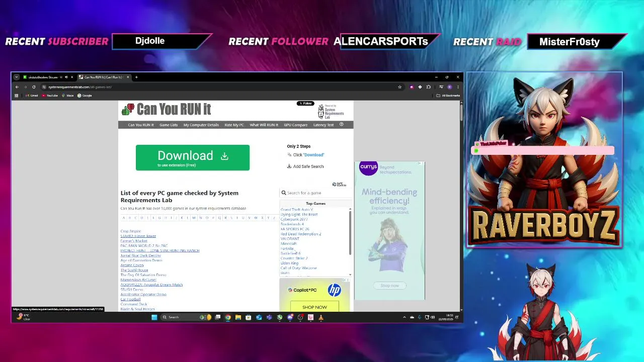Open File Explorer from the taskbar
Viewport: 644px width, 362px height.
click(238, 317)
